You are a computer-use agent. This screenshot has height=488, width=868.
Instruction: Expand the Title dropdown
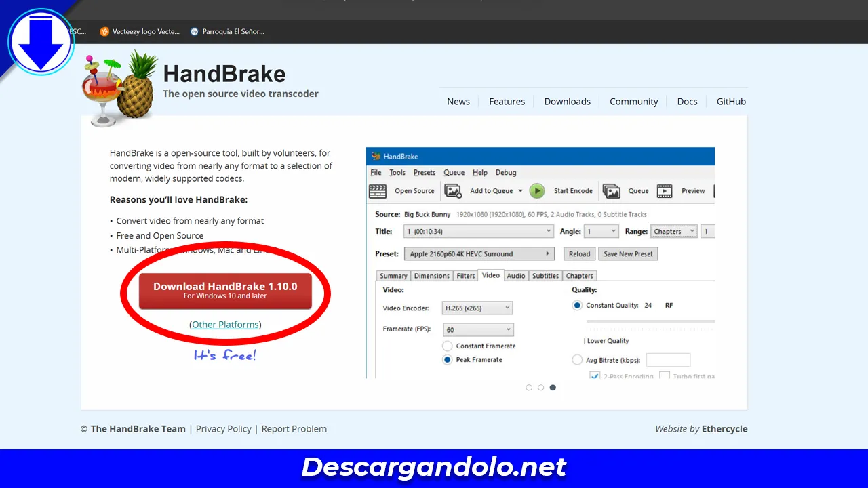click(479, 232)
